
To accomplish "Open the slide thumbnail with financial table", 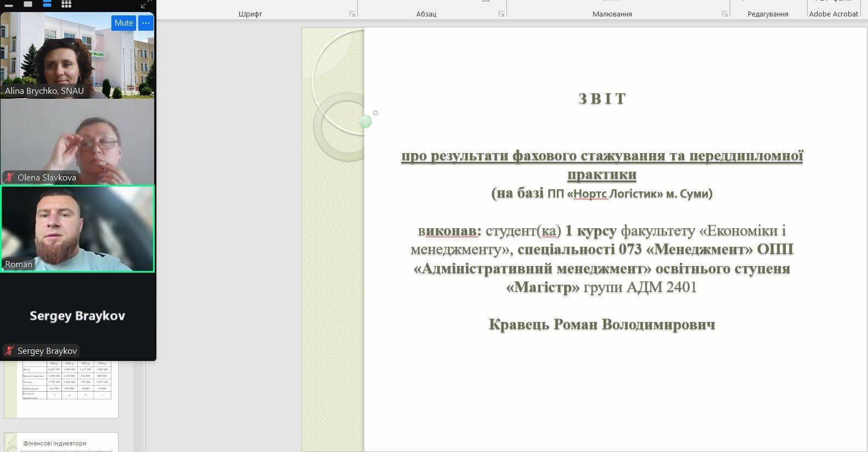I will pyautogui.click(x=66, y=387).
